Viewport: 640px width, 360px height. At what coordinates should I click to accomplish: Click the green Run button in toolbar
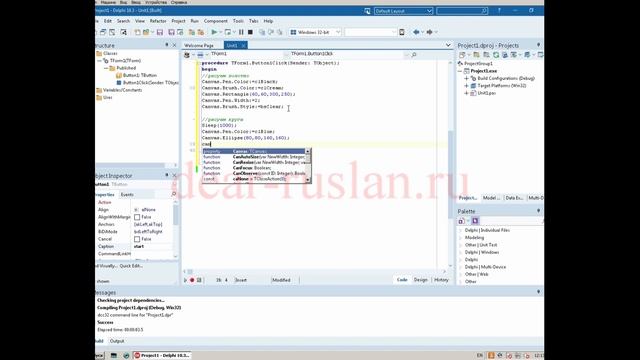click(214, 32)
